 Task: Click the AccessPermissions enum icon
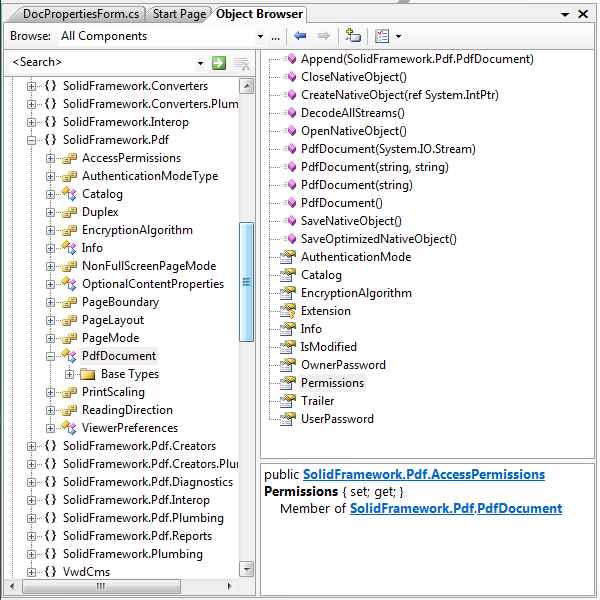pyautogui.click(x=69, y=158)
